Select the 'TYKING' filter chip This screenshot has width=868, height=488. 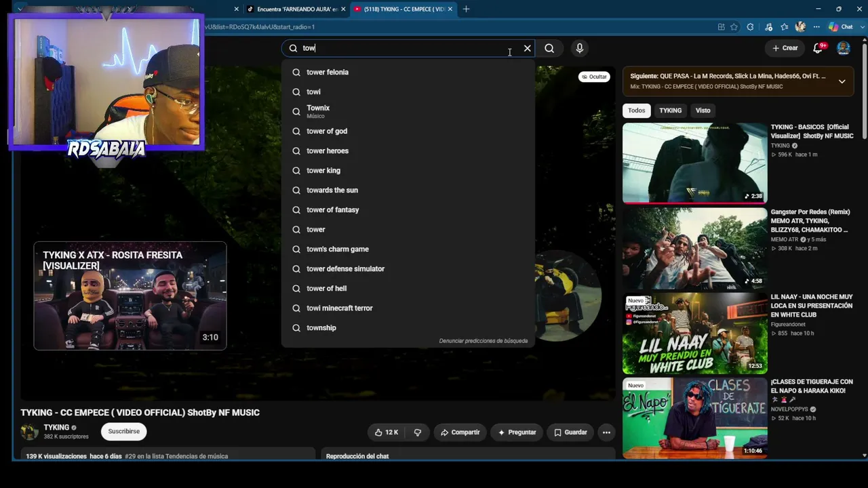671,110
